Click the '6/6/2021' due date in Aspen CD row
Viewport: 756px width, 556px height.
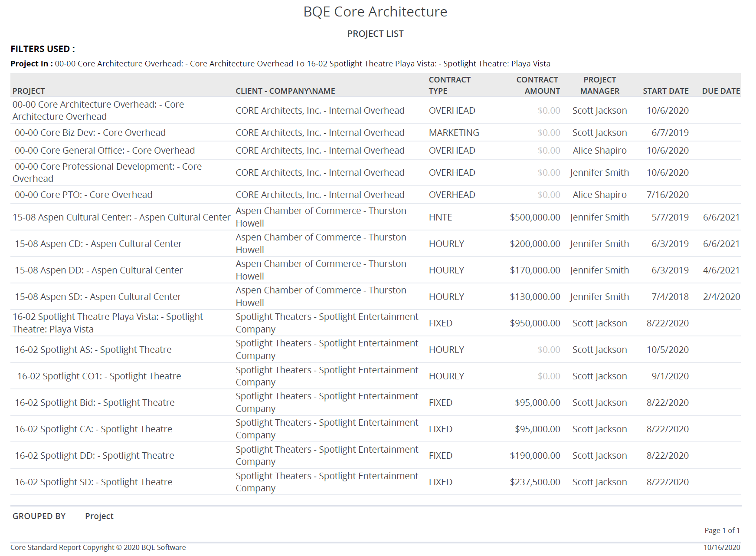(x=721, y=244)
